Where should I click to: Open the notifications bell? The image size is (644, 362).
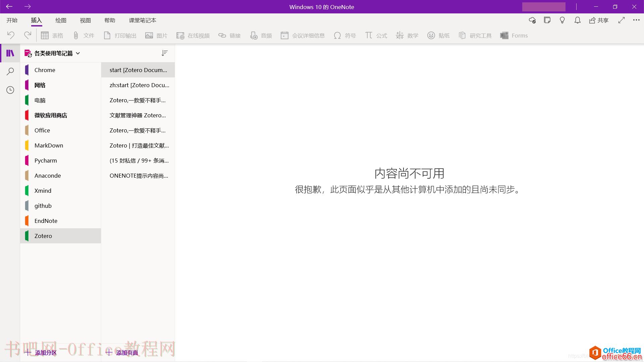pos(577,20)
